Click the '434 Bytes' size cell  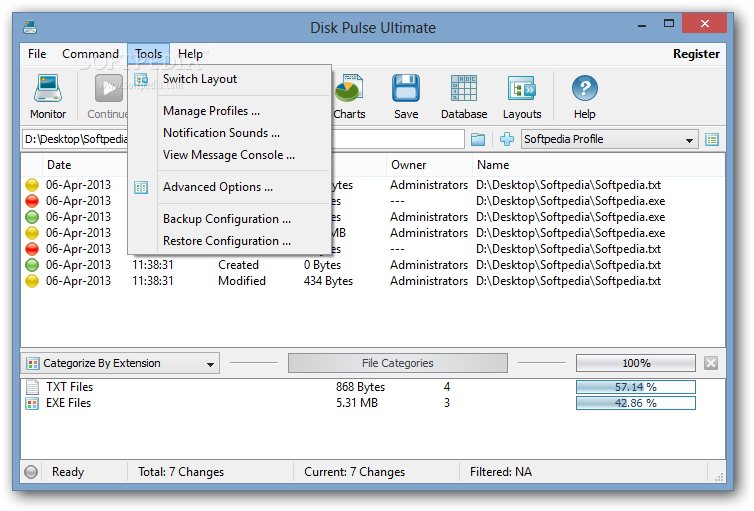tap(328, 281)
